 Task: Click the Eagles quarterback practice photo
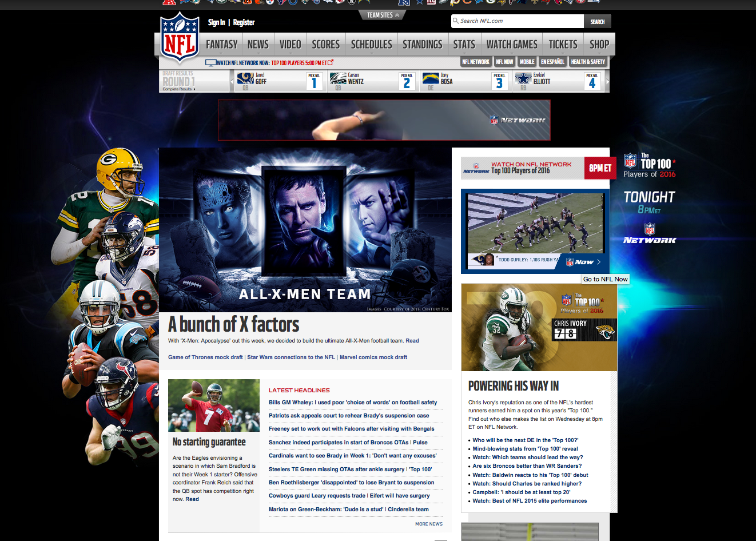(x=214, y=405)
